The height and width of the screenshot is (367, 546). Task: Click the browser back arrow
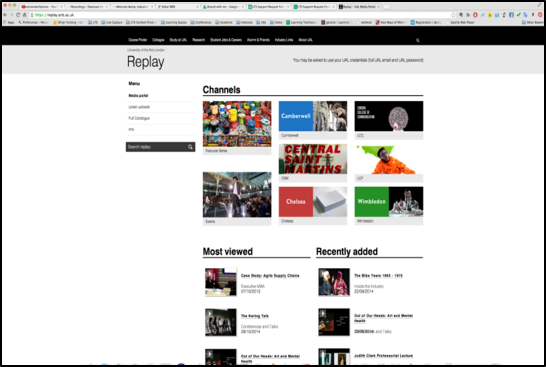5,15
